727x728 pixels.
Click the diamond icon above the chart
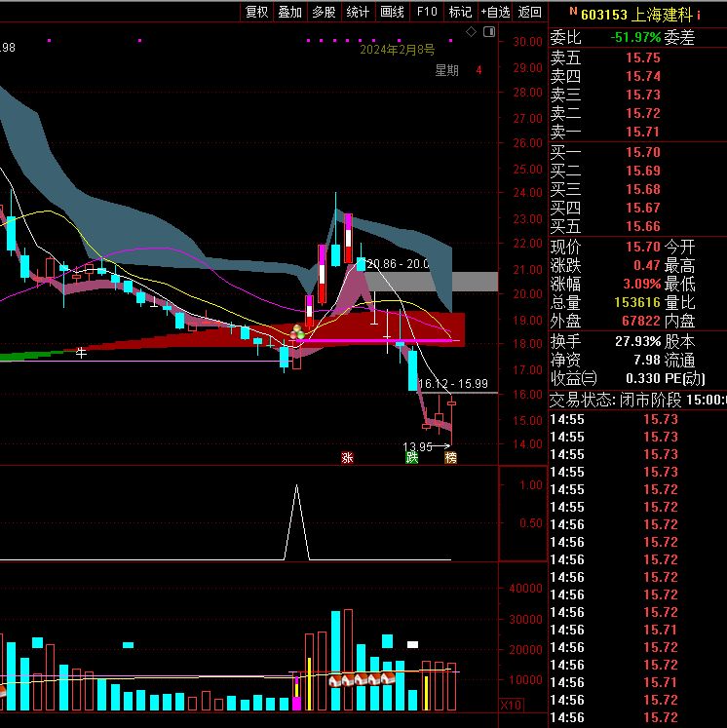[x=472, y=31]
